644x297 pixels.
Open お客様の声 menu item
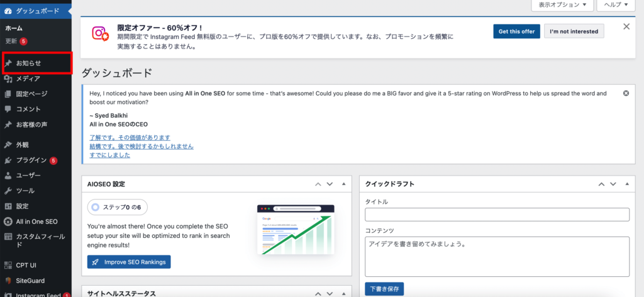[x=36, y=125]
